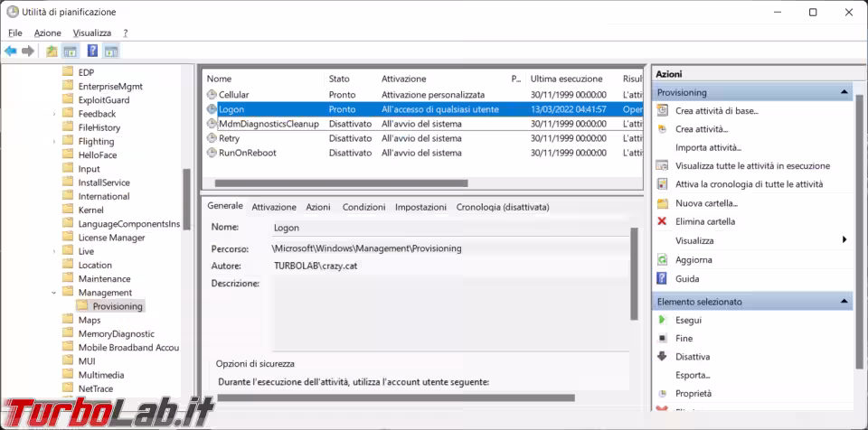Image resolution: width=868 pixels, height=430 pixels.
Task: Select the ExploitGuard folder
Action: point(103,99)
